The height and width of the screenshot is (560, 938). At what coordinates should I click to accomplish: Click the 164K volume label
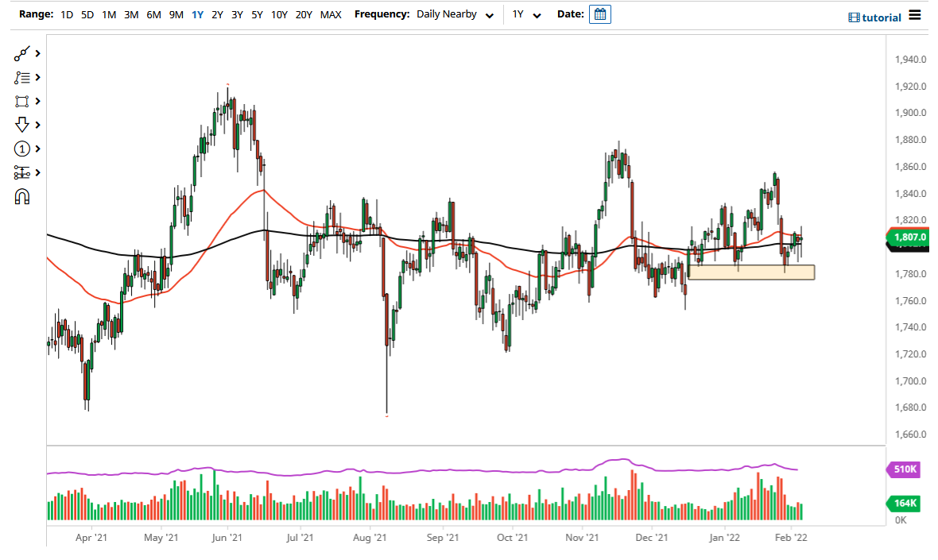905,504
